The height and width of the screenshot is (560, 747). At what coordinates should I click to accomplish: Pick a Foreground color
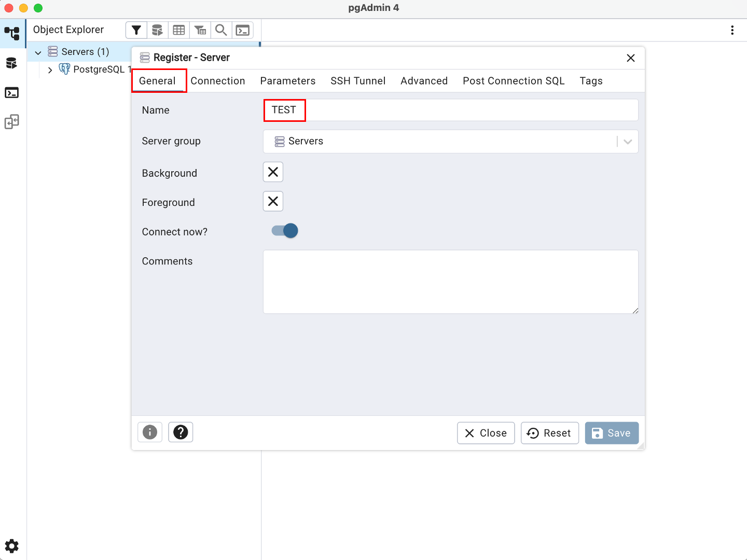click(x=273, y=201)
